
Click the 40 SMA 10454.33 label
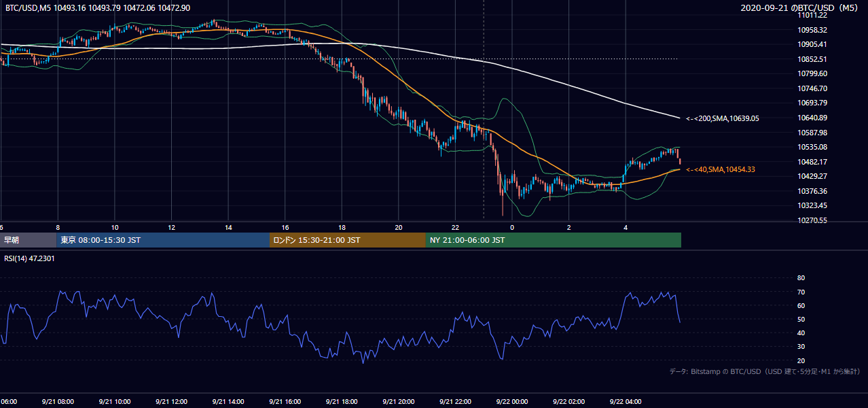click(x=721, y=169)
